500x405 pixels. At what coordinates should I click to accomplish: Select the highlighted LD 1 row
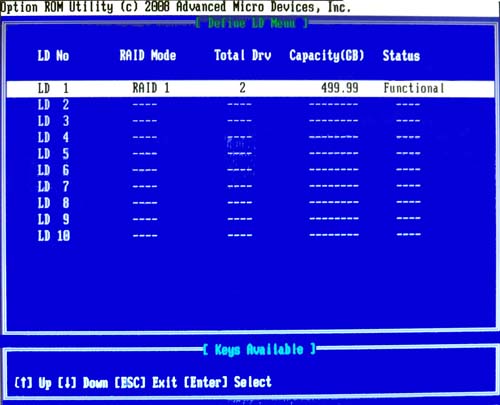250,88
